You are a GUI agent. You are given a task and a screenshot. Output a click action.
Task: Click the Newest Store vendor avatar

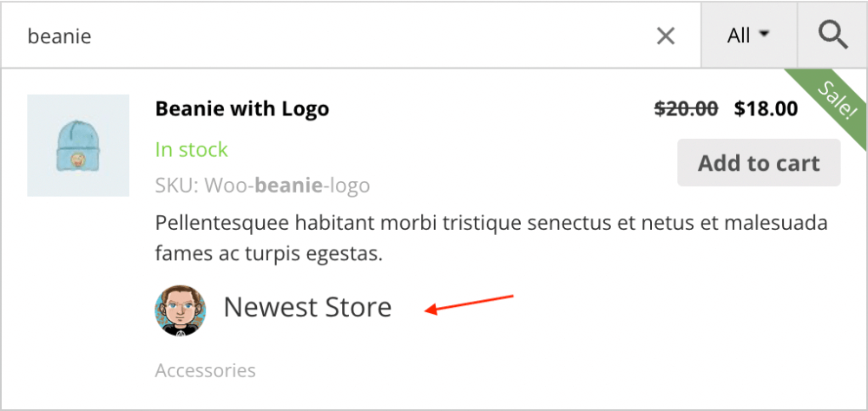(x=180, y=310)
